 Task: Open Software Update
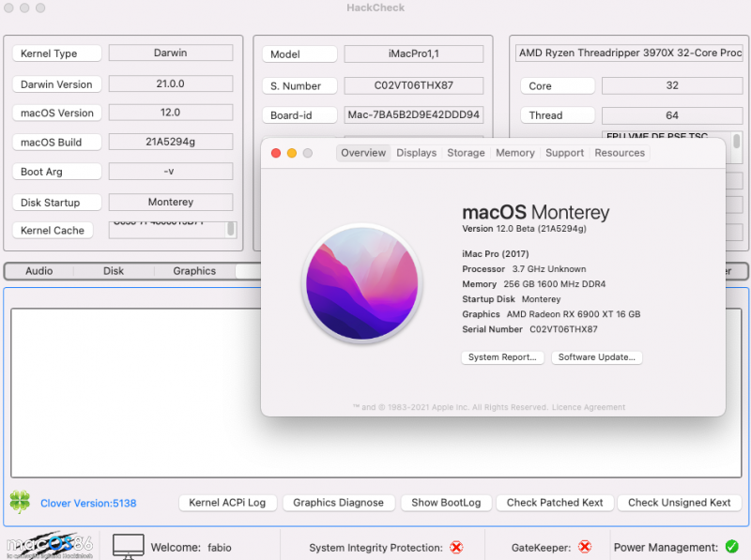point(597,357)
